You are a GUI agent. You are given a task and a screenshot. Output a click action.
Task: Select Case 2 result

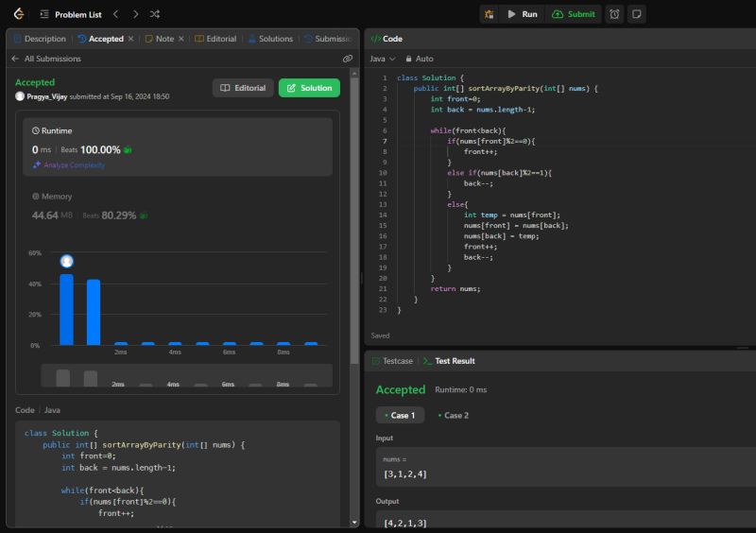pos(454,415)
